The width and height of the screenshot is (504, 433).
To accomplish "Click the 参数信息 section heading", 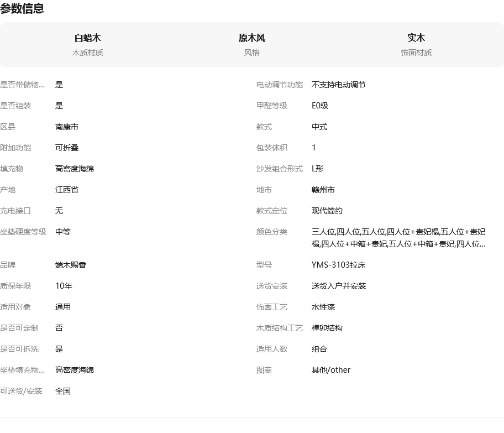I will [22, 9].
